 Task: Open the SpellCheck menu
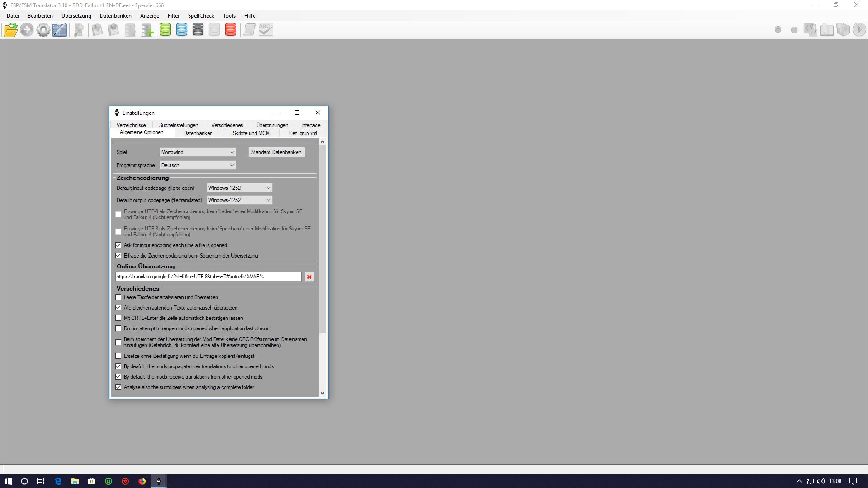(x=201, y=15)
